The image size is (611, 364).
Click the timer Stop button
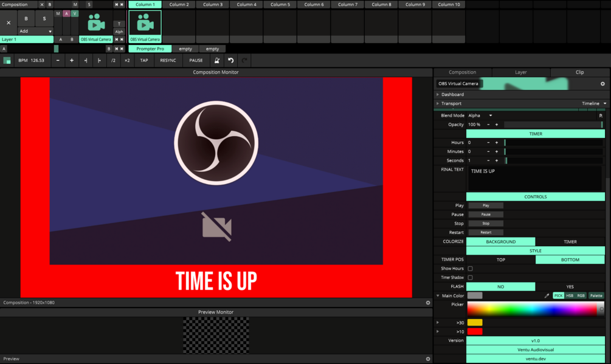coord(486,224)
